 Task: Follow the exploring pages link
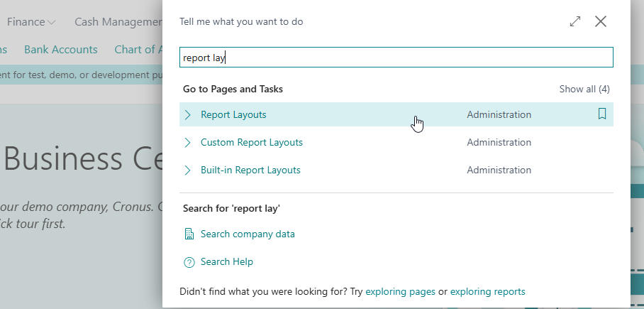click(x=400, y=292)
